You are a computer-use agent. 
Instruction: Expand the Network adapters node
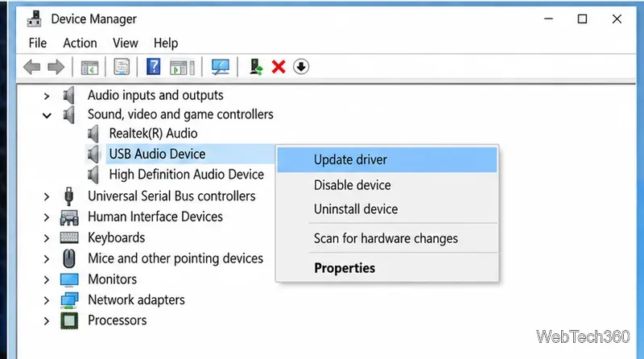point(47,300)
